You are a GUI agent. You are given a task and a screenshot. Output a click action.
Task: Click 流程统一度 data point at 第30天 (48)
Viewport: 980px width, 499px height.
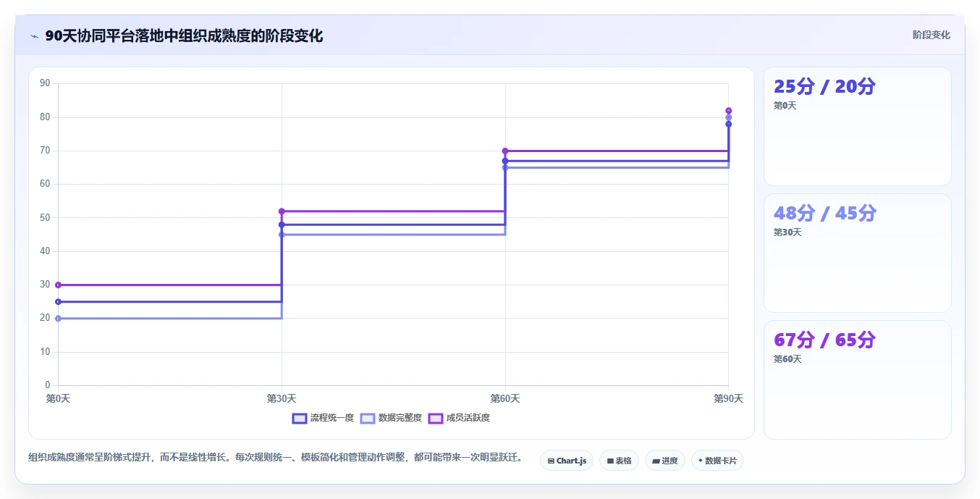point(282,225)
